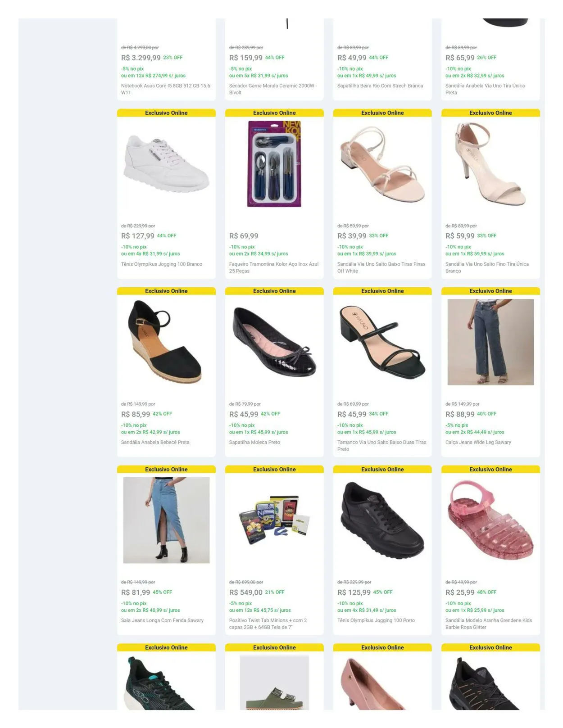Viewport: 563px width, 728px height.
Task: Select the Calça Jeans Wide Leg Sawary photo
Action: (x=490, y=342)
